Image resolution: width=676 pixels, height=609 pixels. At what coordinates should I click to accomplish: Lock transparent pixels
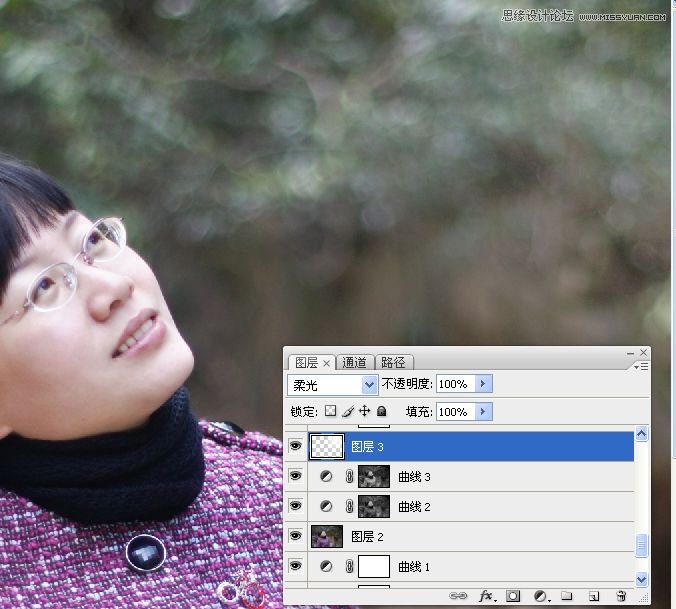pos(331,411)
